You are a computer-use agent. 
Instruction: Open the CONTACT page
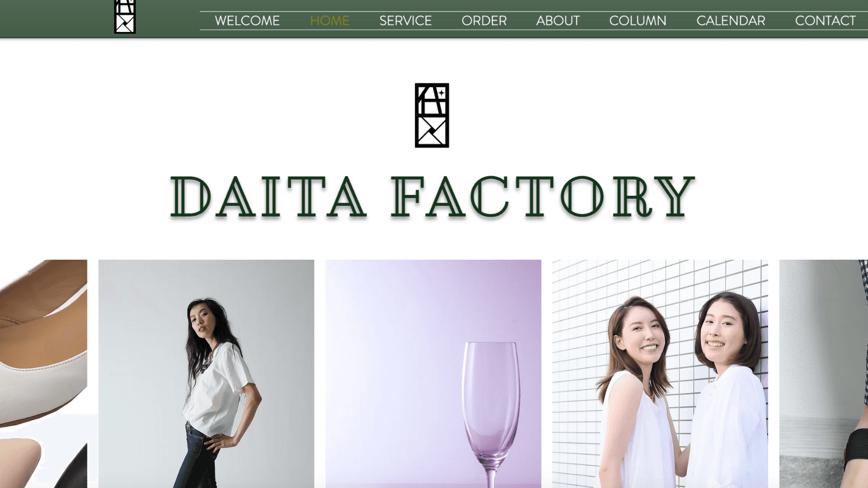[x=825, y=21]
